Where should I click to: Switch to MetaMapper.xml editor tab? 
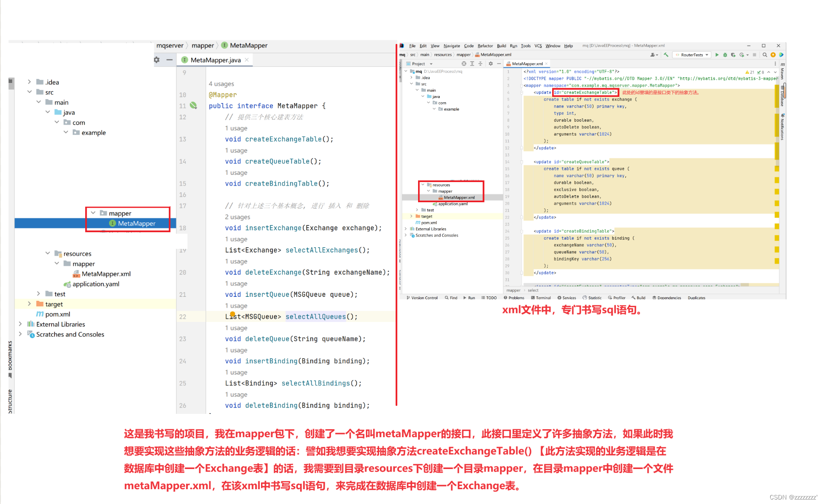click(x=527, y=64)
